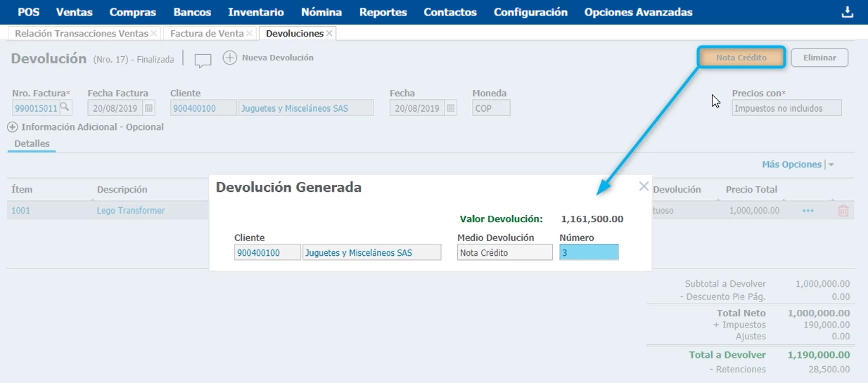Select the Detalles tab
The width and height of the screenshot is (868, 383).
pos(32,143)
